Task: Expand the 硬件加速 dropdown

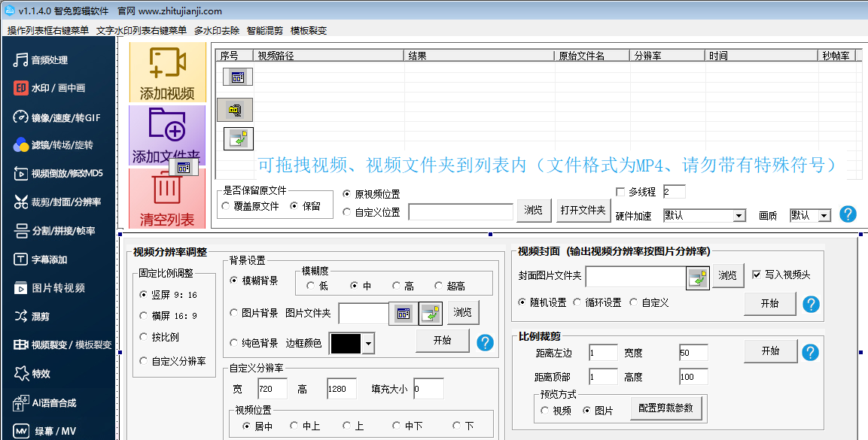Action: [739, 216]
